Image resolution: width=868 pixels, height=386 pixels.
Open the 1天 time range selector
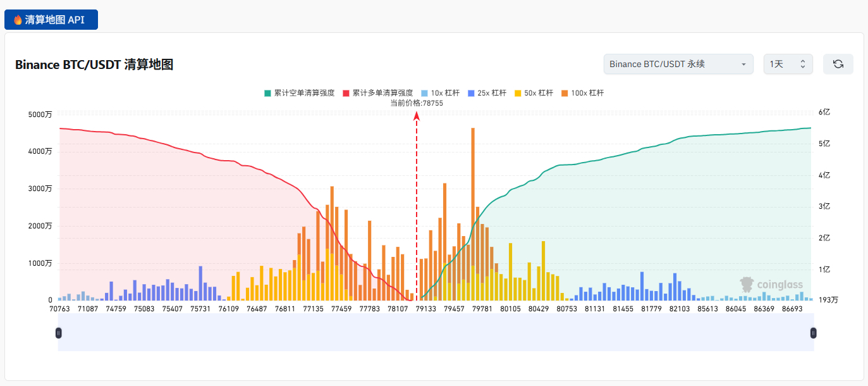(788, 64)
